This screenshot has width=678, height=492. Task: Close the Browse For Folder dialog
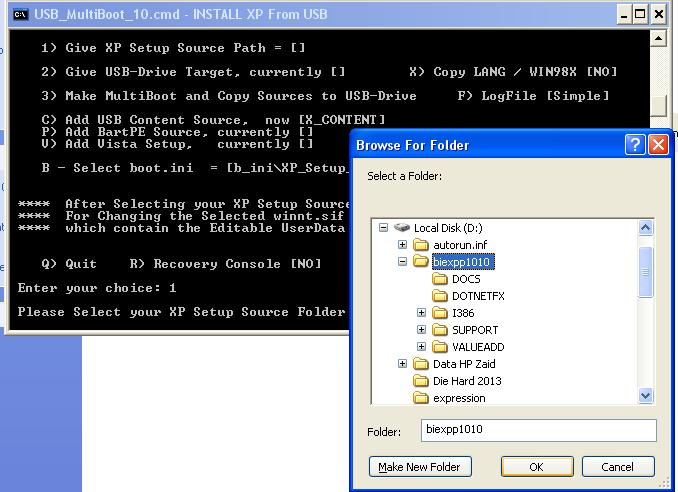pos(658,145)
